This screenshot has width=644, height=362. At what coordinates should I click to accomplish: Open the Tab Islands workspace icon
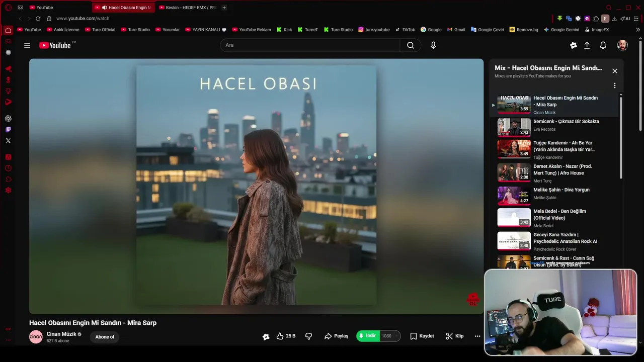point(20,8)
